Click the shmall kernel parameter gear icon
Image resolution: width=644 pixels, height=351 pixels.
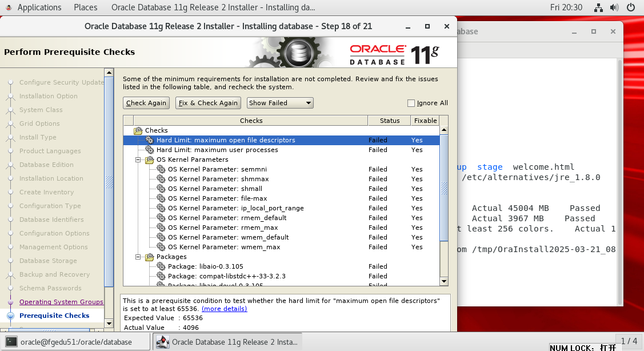[161, 189]
